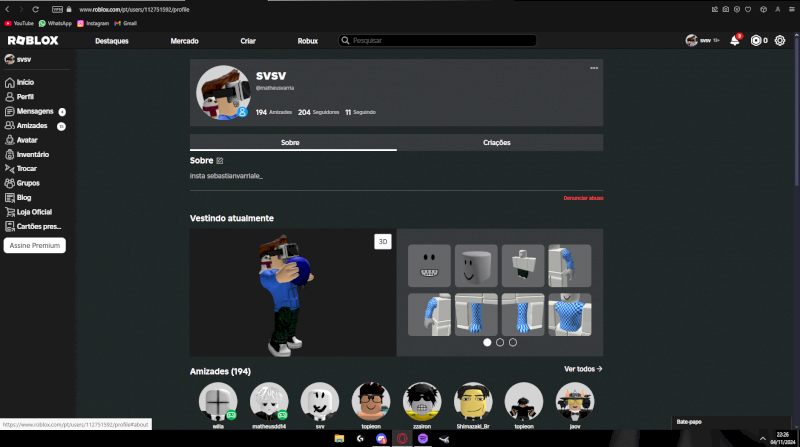Open Blog from the sidebar
Viewport: 800px width, 447px height.
tap(18, 197)
